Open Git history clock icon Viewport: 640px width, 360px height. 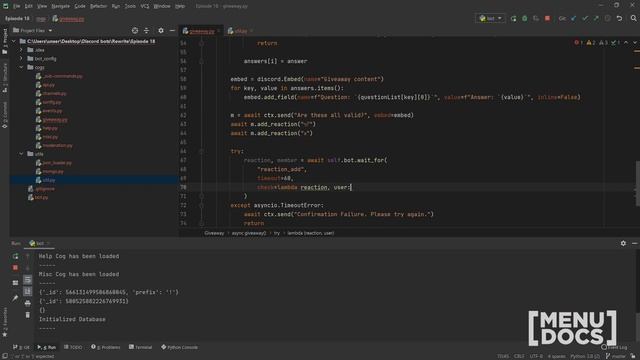(608, 18)
